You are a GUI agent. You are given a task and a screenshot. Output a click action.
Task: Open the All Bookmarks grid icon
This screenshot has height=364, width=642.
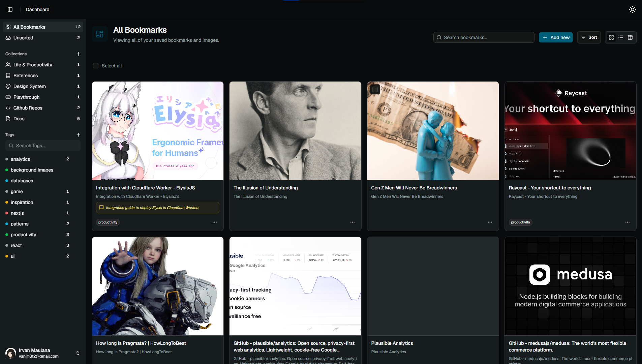8,27
